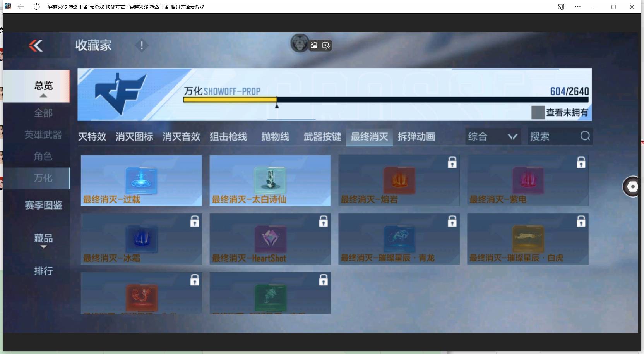Image resolution: width=644 pixels, height=354 pixels.
Task: Select the 最终消灭-太白诗仙 card
Action: coord(270,180)
